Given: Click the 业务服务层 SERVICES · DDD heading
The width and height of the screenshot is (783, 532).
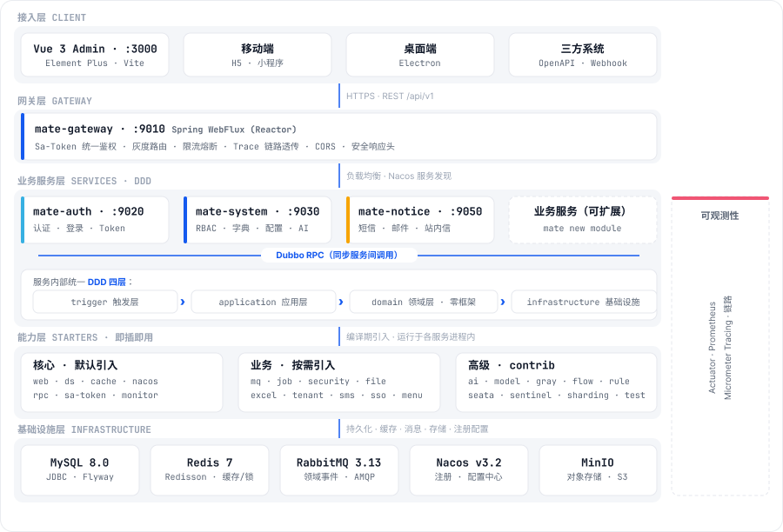Looking at the screenshot, I should pyautogui.click(x=84, y=181).
